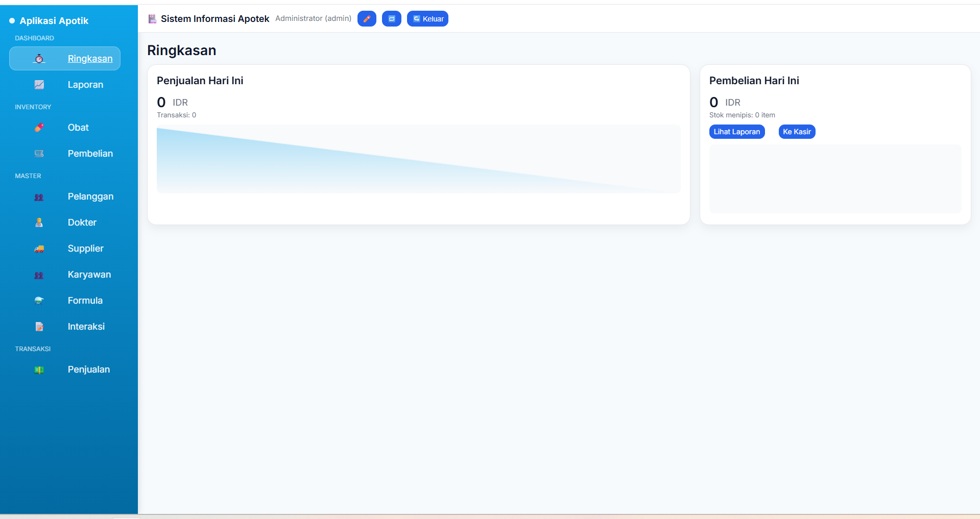Click the chart icon beside Laporan
This screenshot has width=980, height=519.
coord(39,85)
